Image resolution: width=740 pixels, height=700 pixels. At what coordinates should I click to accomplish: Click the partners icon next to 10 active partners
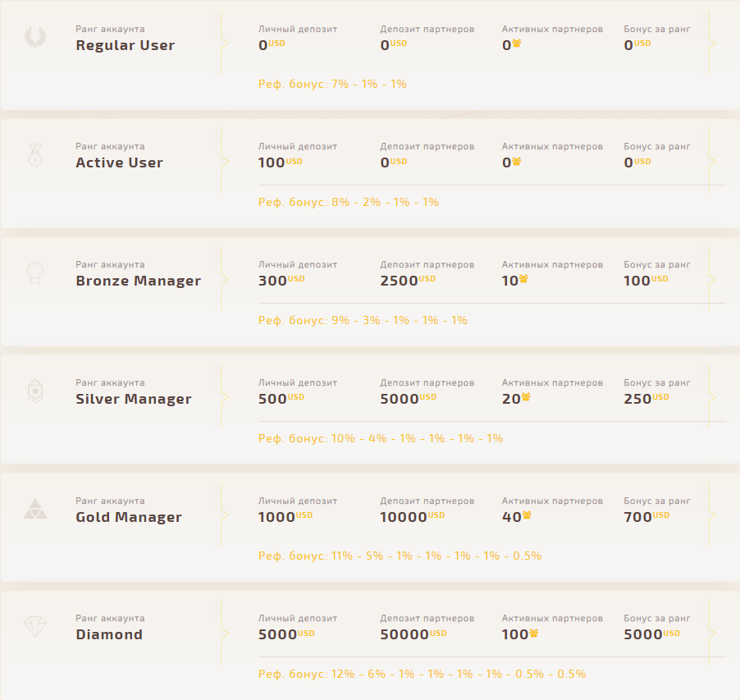point(524,279)
